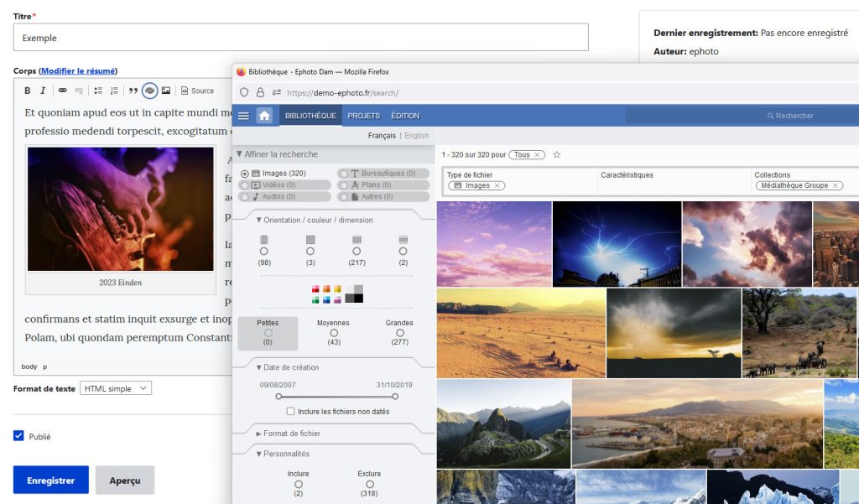
Task: Select square orientation radio (3)
Action: click(310, 251)
